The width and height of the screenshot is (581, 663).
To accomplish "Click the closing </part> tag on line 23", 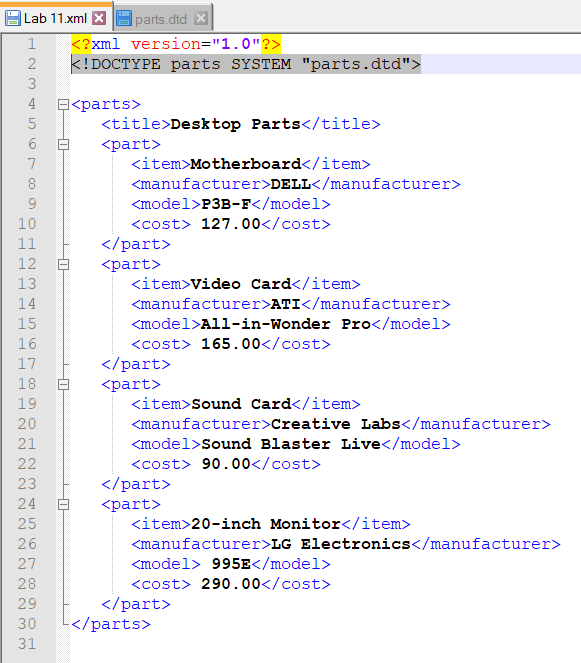I will (x=136, y=484).
